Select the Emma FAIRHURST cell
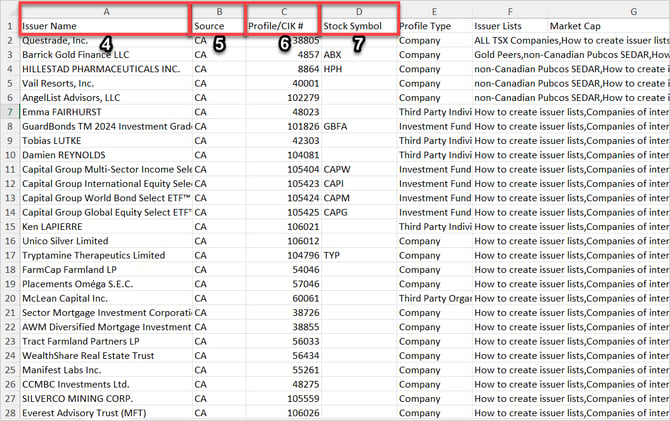The height and width of the screenshot is (421, 670). pyautogui.click(x=106, y=112)
